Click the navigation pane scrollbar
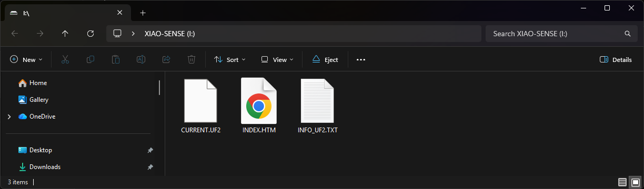The height and width of the screenshot is (189, 644). [x=159, y=87]
